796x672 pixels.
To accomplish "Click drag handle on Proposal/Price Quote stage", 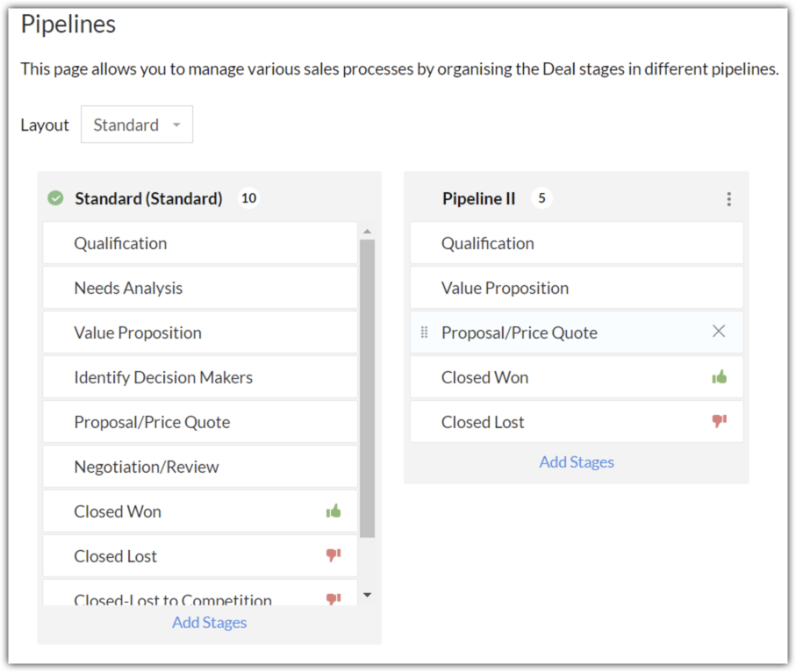I will 425,332.
